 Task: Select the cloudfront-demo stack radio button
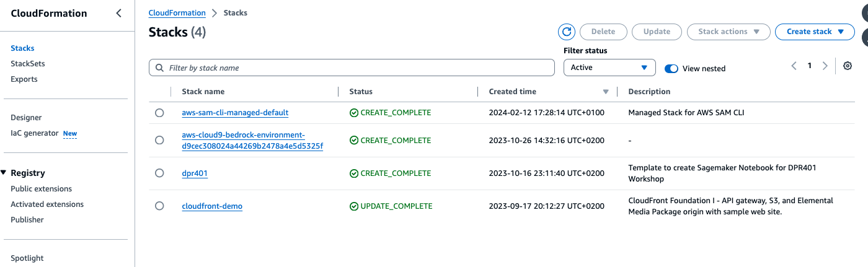(159, 206)
